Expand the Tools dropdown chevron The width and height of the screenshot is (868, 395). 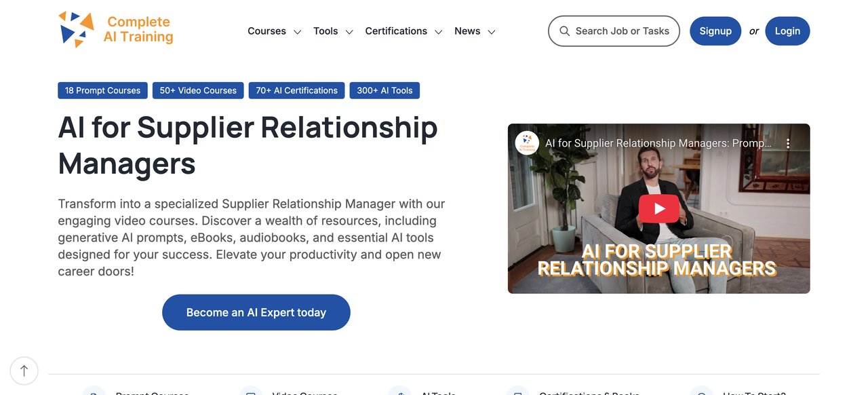349,32
